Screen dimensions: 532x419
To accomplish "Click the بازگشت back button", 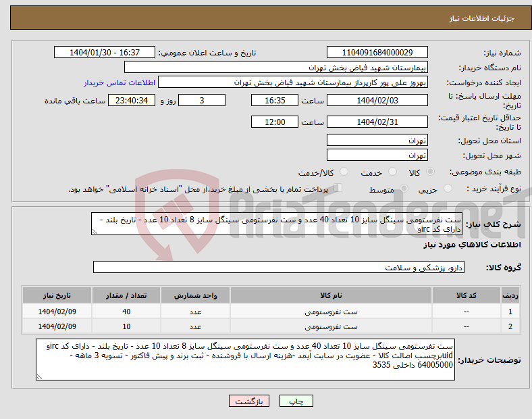I will [x=249, y=401].
